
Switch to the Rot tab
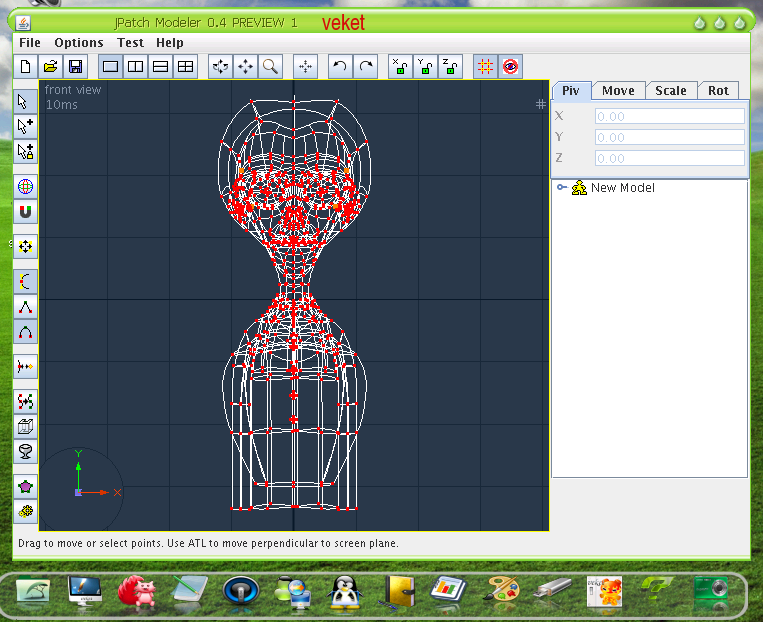pyautogui.click(x=718, y=91)
